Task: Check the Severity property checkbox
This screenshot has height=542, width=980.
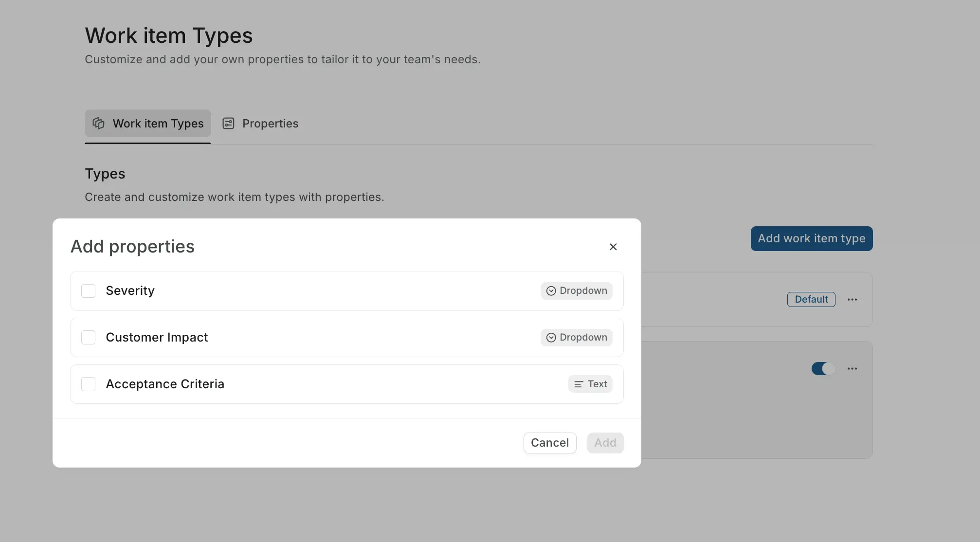Action: 88,290
